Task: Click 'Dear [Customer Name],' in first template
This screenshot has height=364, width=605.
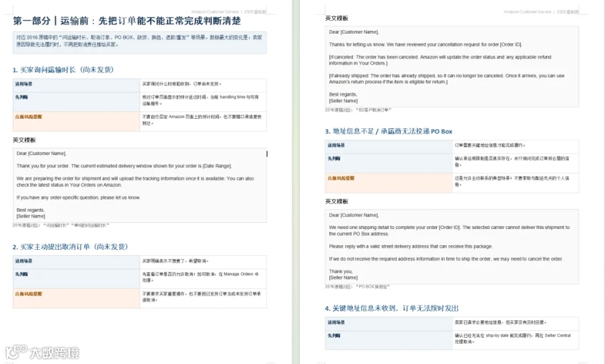Action: 41,154
